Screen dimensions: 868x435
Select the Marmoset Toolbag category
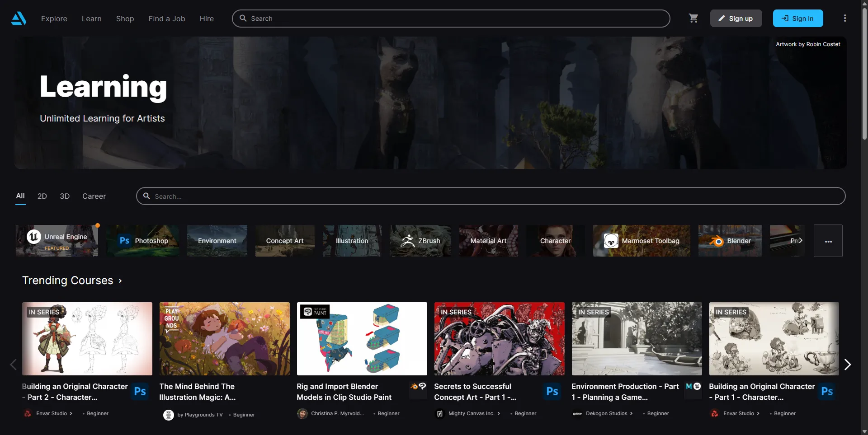(641, 241)
